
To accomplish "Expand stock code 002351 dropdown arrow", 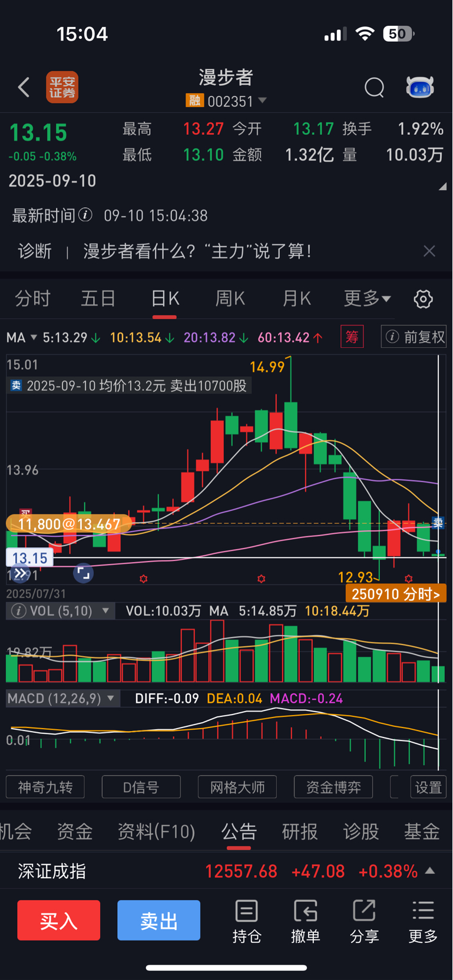I will pos(263,101).
